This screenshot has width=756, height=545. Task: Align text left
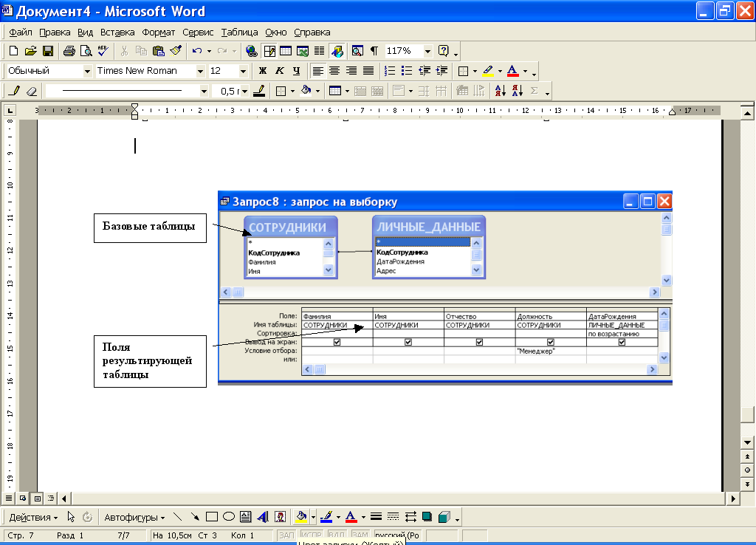317,71
